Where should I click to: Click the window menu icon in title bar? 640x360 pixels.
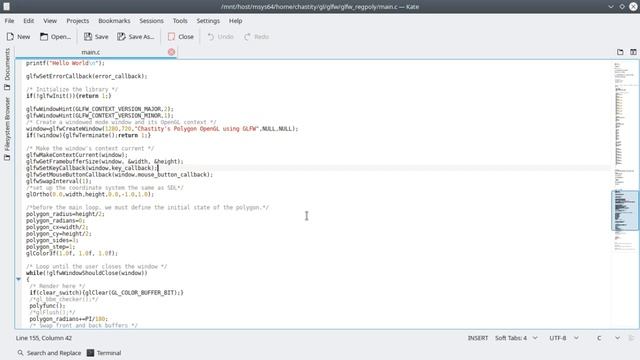[x=7, y=7]
